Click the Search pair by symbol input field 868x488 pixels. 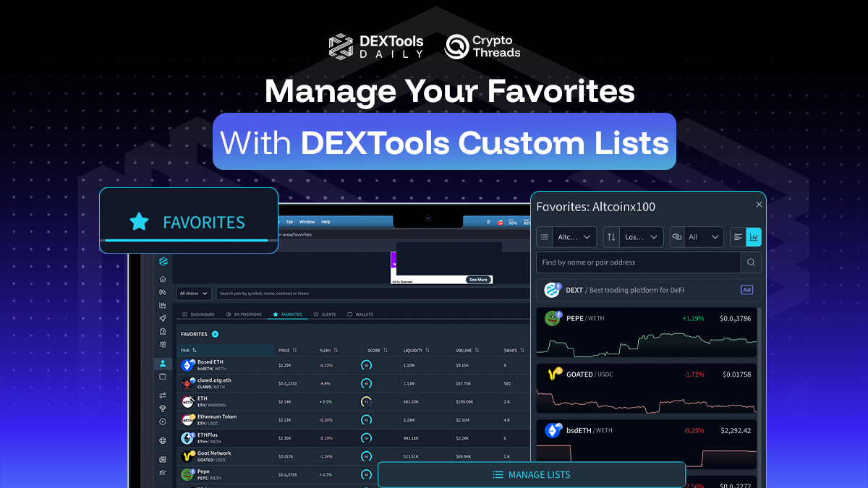[373, 294]
